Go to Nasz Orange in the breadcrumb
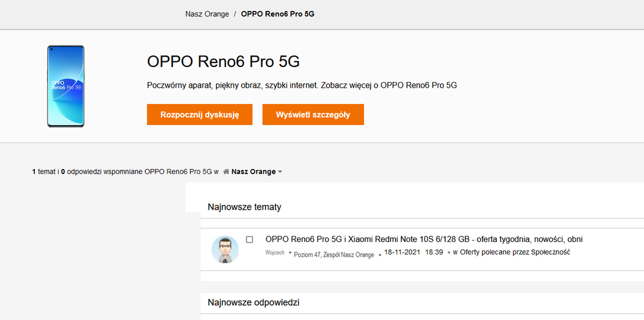 207,14
